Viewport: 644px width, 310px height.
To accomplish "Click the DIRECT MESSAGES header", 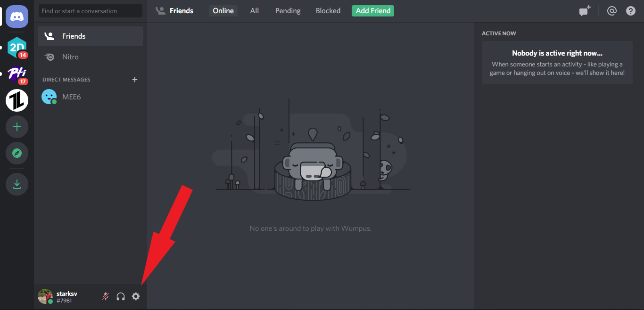I will 66,80.
